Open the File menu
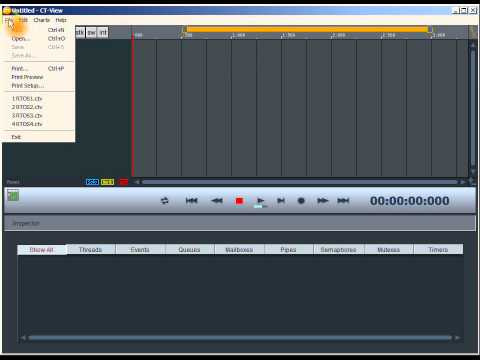This screenshot has width=480, height=360. (x=9, y=20)
